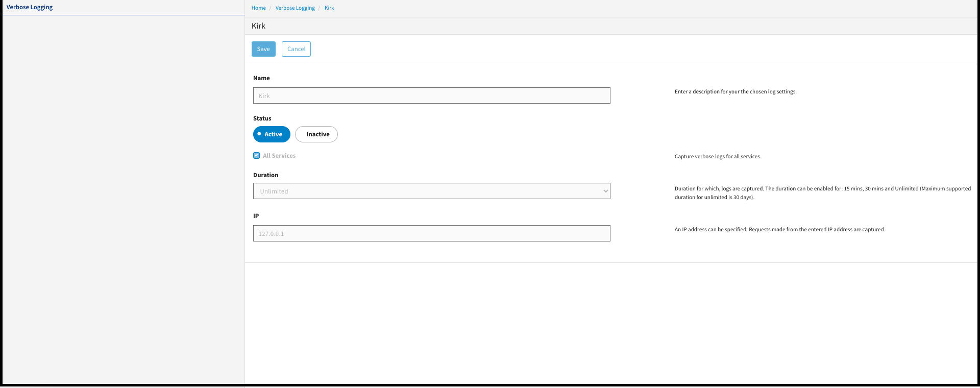Viewport: 980px width, 388px height.
Task: Focus the IP address input field
Action: (431, 233)
